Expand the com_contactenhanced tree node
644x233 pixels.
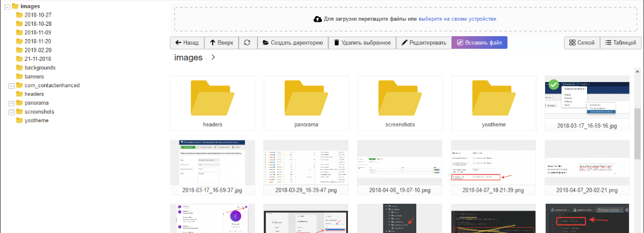click(x=11, y=86)
